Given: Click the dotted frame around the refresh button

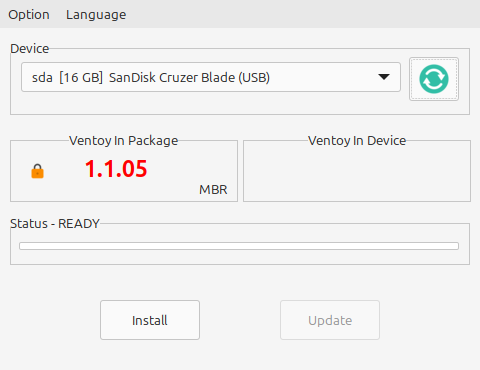Looking at the screenshot, I should pos(434,79).
